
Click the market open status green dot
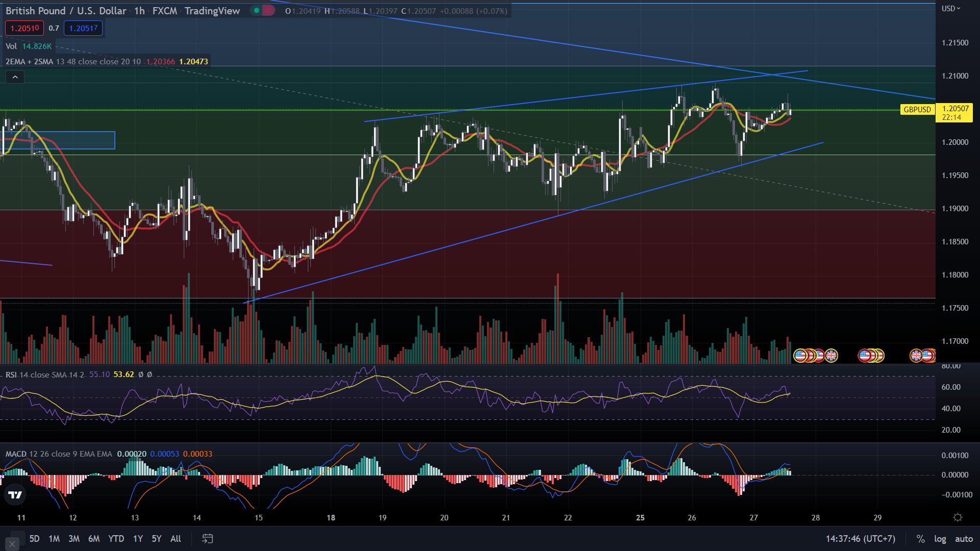256,11
